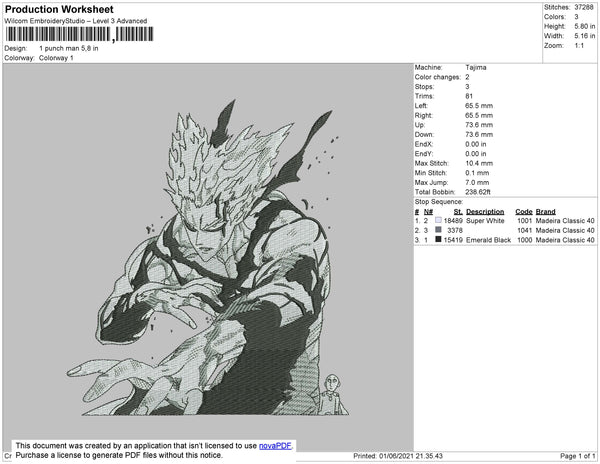Open the novaPDF link
600x464 pixels.
click(x=275, y=446)
